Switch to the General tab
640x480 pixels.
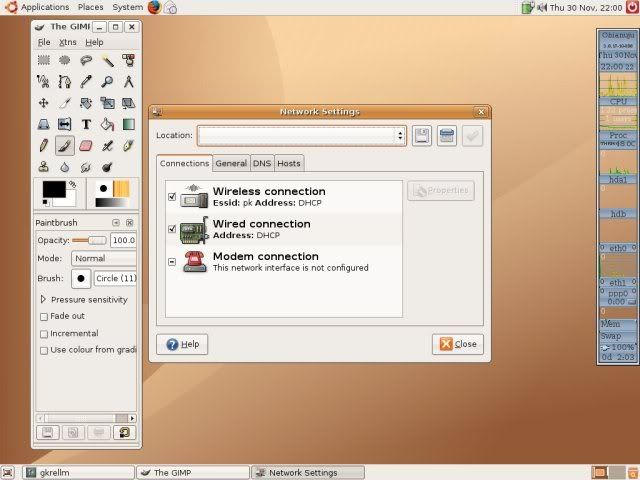(x=231, y=163)
